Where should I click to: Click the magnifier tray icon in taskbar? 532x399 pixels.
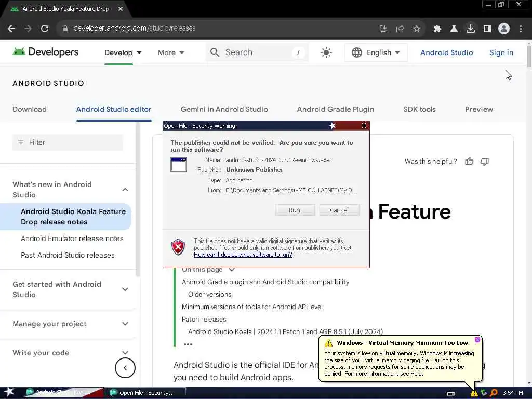[494, 393]
